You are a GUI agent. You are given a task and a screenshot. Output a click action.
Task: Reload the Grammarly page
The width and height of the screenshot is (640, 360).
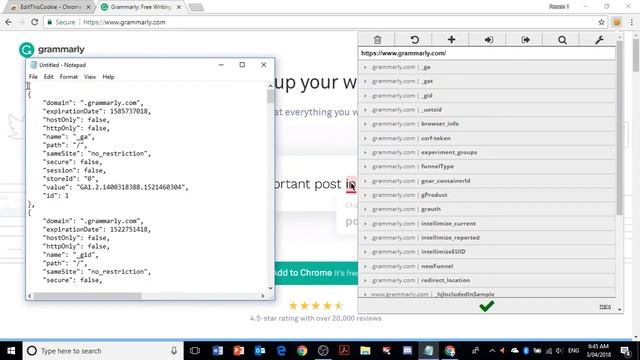pyautogui.click(x=34, y=22)
